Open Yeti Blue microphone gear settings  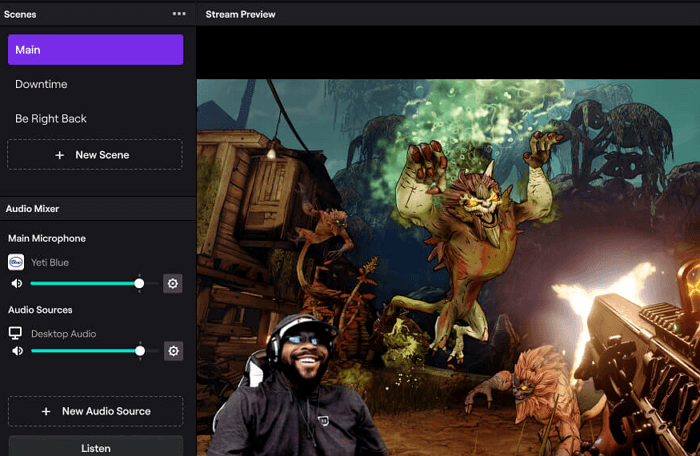(x=173, y=284)
